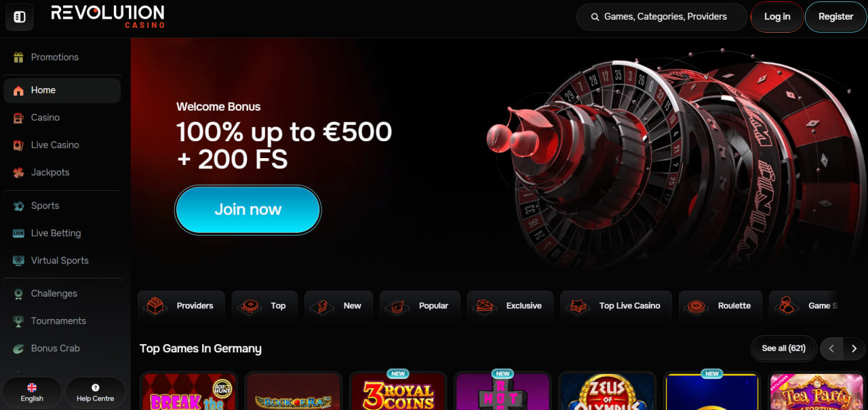Image resolution: width=868 pixels, height=410 pixels.
Task: Collapse the sidebar with the panel icon
Action: click(x=20, y=17)
